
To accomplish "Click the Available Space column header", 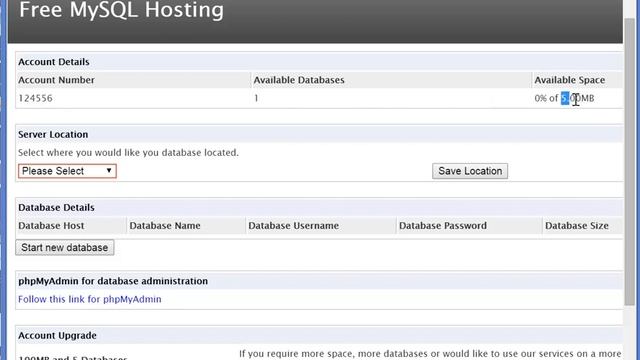I will point(570,80).
